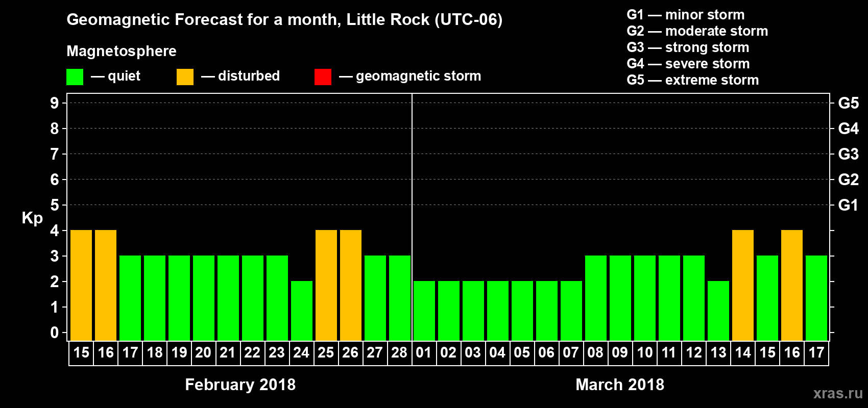Click the date label 10
This screenshot has height=408, width=868.
pos(645,352)
